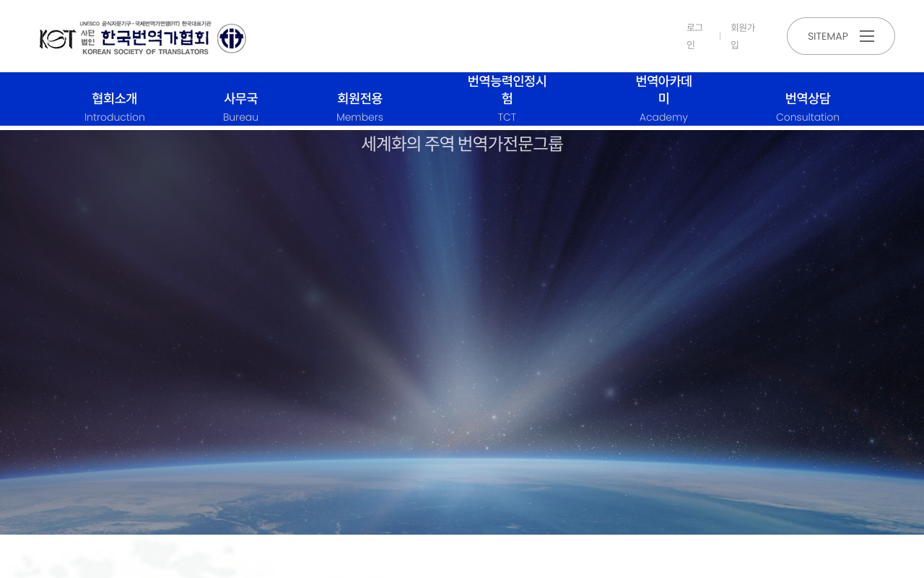Open the 협회소개 menu
Image resolution: width=924 pixels, height=578 pixels.
[x=115, y=98]
